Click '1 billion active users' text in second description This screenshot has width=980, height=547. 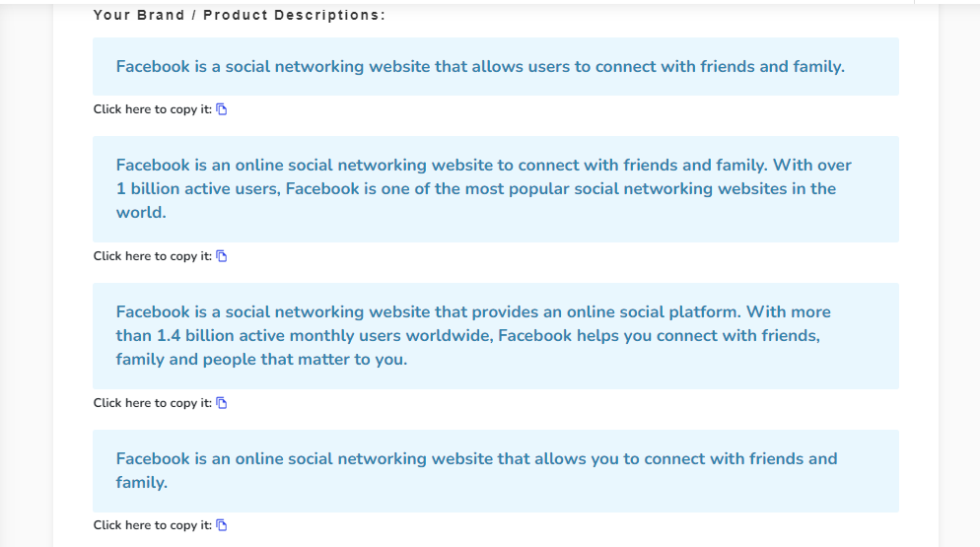click(x=195, y=189)
